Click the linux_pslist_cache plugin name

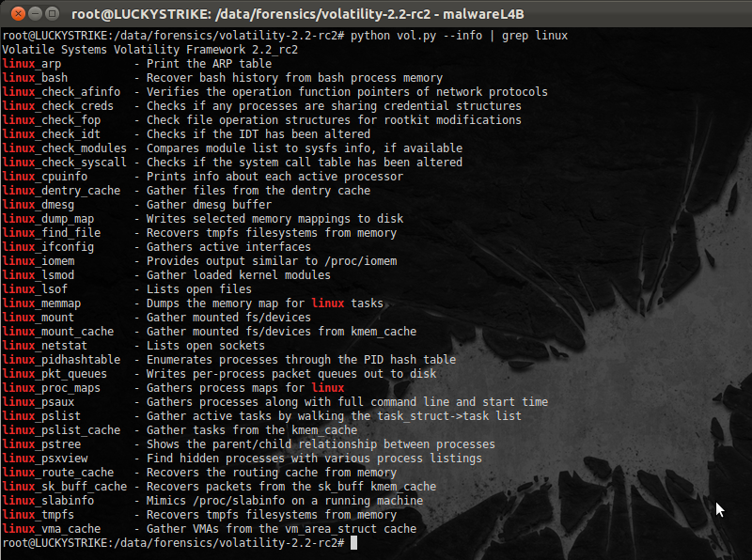tap(61, 430)
